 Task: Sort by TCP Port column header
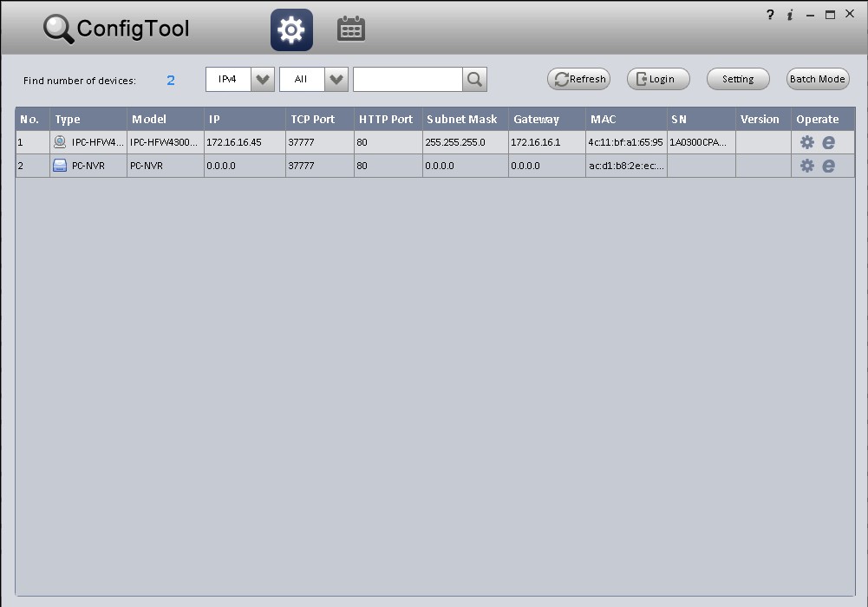click(x=320, y=119)
